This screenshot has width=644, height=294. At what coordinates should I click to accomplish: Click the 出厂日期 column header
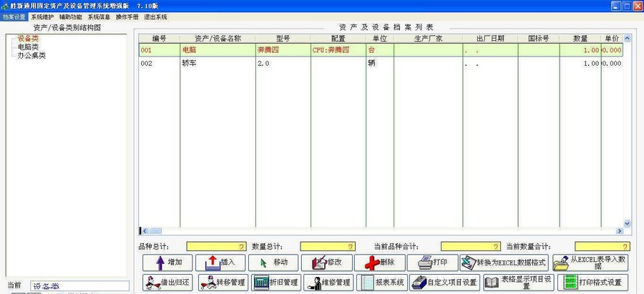[490, 39]
